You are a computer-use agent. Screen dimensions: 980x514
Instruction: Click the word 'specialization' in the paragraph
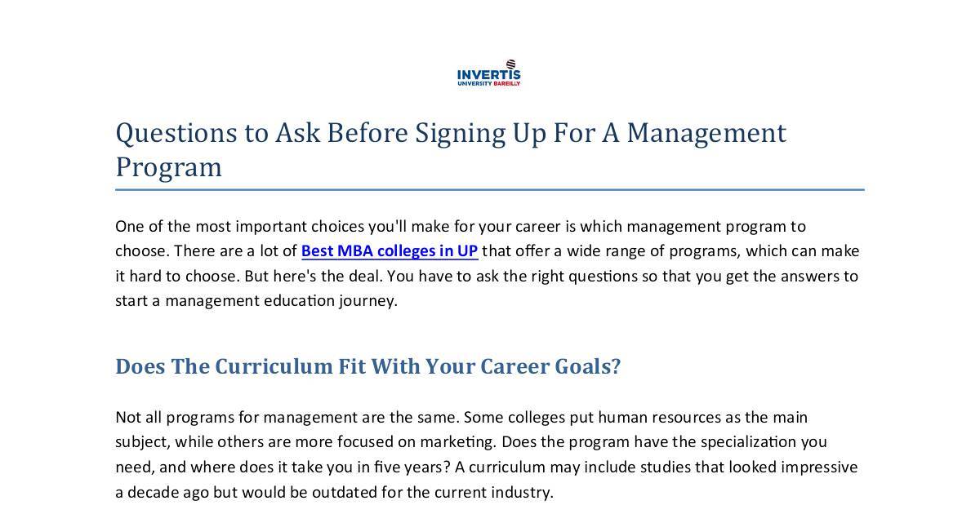pyautogui.click(x=750, y=441)
